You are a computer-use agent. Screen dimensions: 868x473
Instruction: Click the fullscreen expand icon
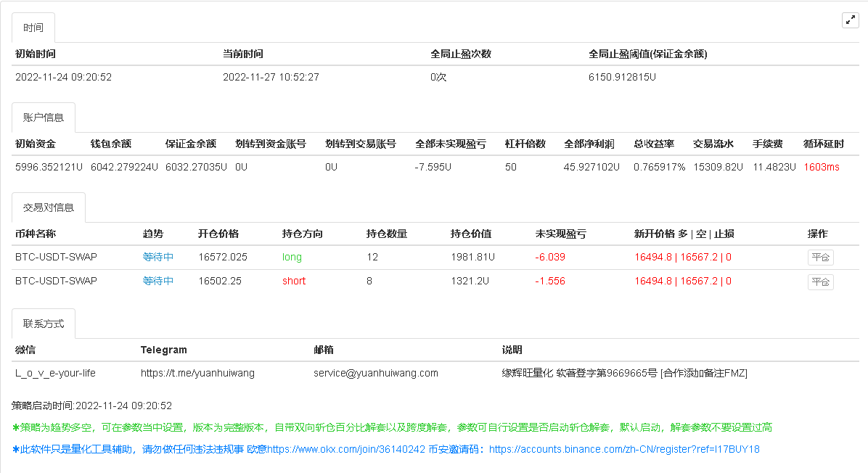point(850,20)
